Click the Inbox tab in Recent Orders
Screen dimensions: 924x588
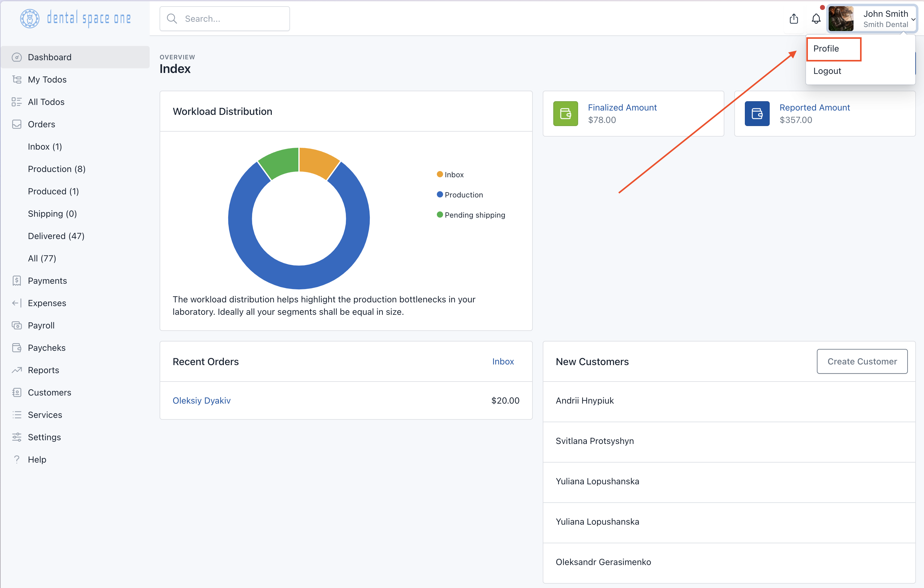(x=502, y=362)
